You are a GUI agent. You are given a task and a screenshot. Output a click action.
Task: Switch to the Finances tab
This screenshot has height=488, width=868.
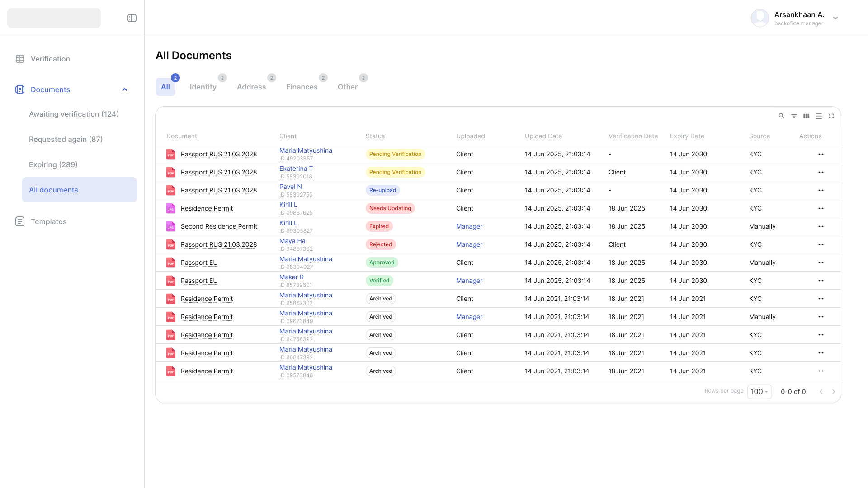(302, 87)
